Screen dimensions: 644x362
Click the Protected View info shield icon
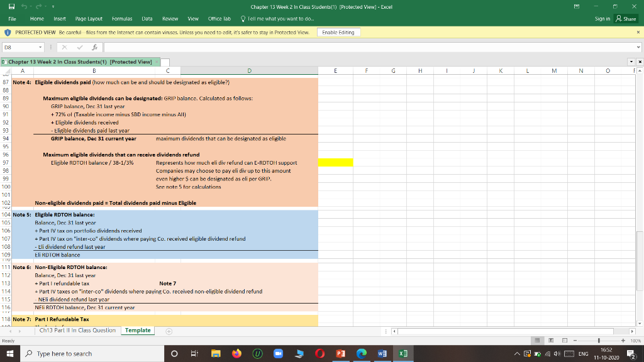pos(8,33)
